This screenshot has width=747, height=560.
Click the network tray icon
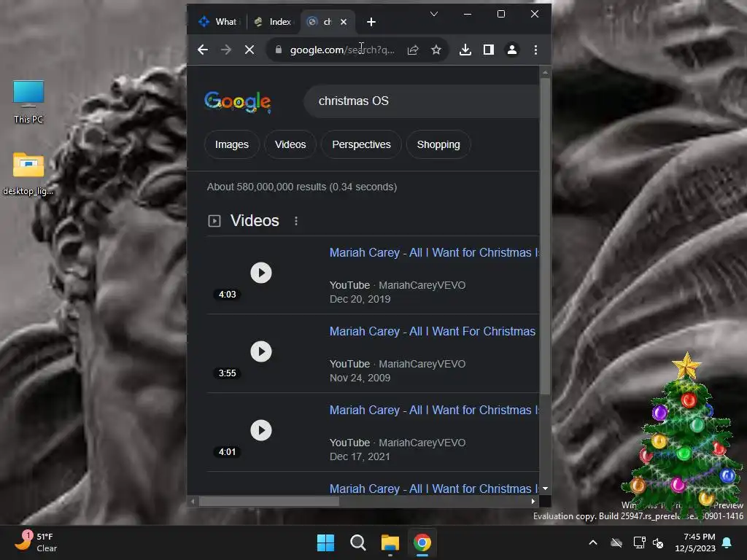tap(639, 542)
